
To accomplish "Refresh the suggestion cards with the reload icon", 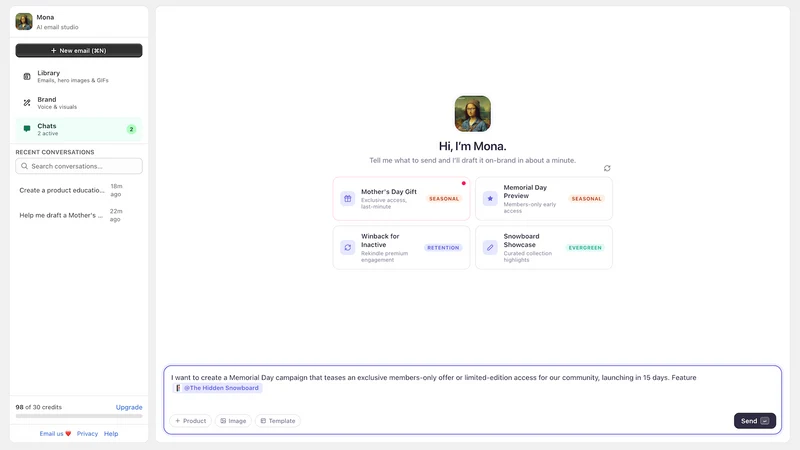I will click(607, 168).
